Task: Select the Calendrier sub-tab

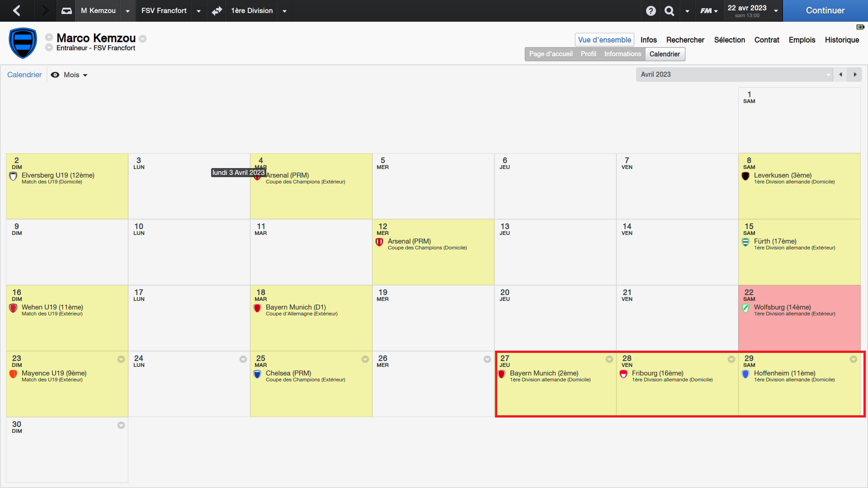Action: [x=665, y=54]
